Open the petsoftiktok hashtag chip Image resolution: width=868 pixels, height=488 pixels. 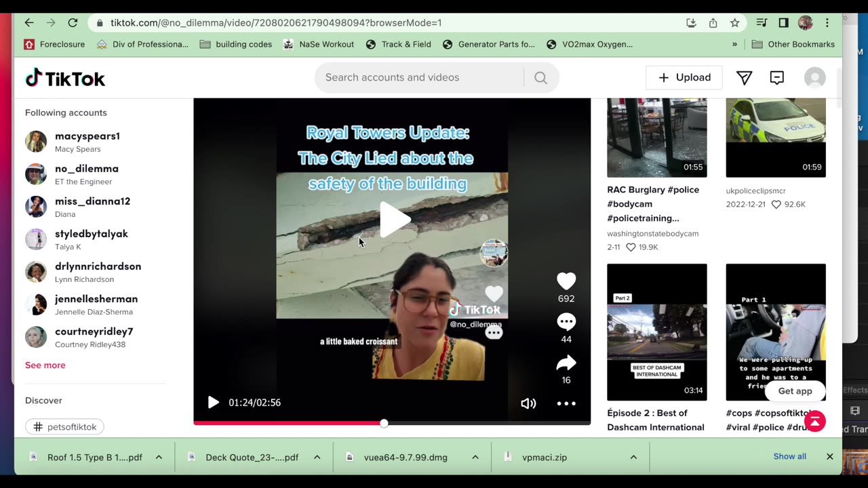tap(64, 427)
